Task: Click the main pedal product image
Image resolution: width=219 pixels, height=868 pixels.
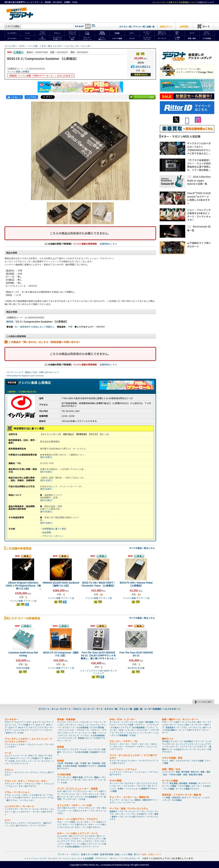Action: click(80, 151)
